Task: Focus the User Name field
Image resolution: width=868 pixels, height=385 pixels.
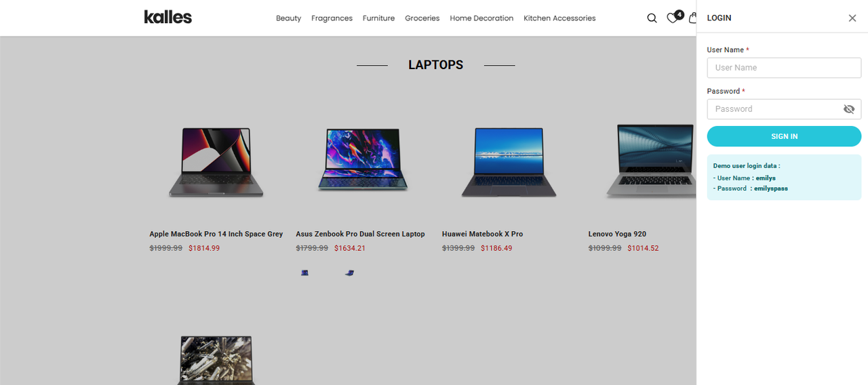Action: click(784, 68)
